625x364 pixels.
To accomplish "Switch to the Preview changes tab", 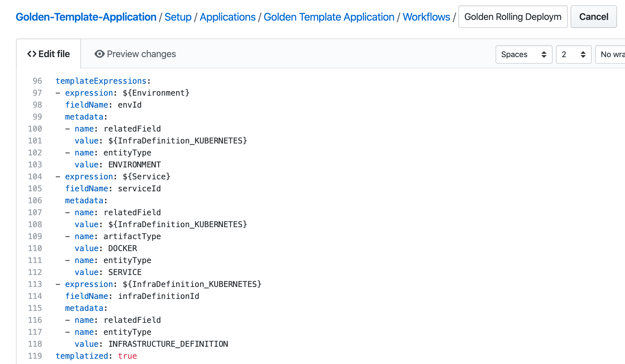I will [x=135, y=54].
